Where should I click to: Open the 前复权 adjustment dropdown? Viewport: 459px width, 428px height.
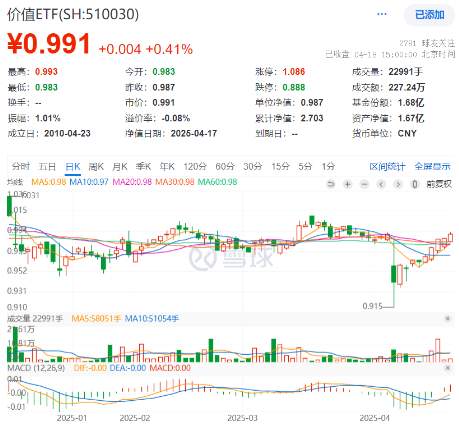(439, 184)
